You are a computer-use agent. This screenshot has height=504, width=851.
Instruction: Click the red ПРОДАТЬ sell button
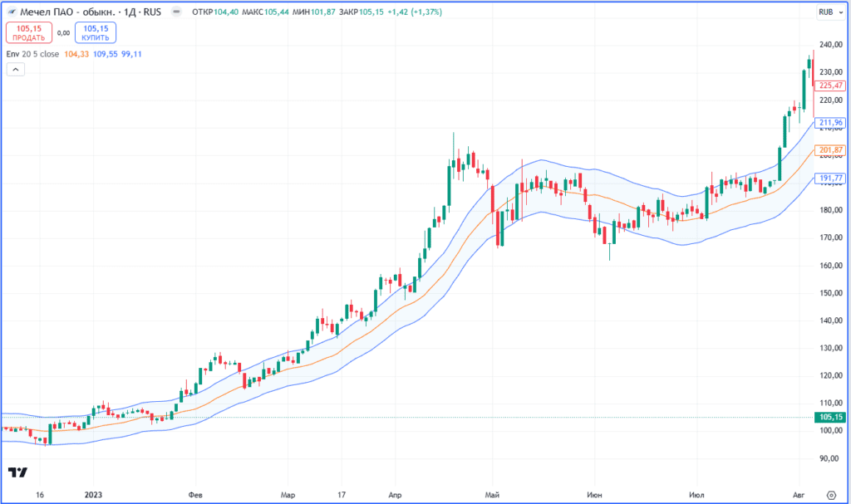[29, 32]
